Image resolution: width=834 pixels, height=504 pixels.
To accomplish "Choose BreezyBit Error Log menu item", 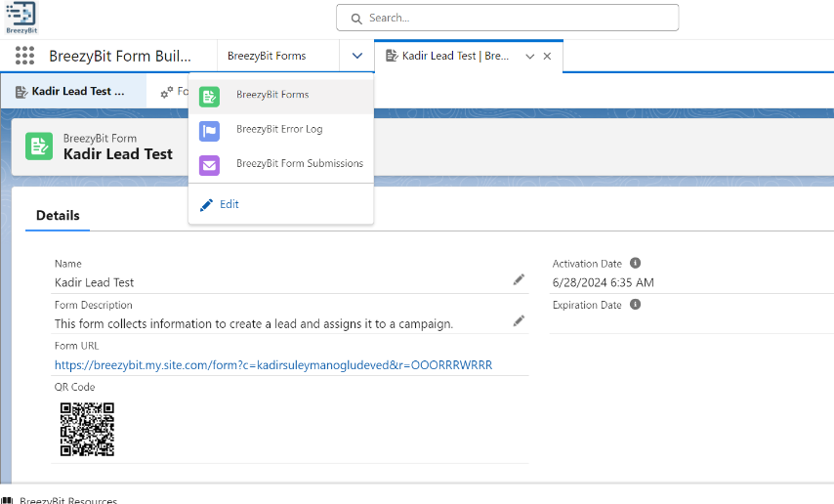I will click(x=281, y=130).
